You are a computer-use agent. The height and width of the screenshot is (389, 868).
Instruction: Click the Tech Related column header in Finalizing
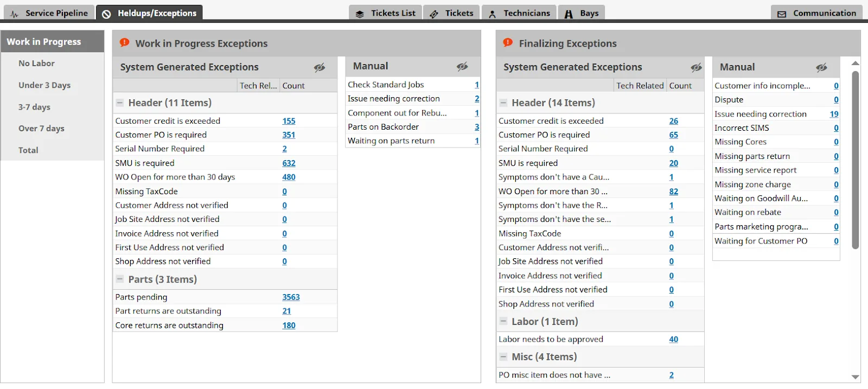point(640,86)
